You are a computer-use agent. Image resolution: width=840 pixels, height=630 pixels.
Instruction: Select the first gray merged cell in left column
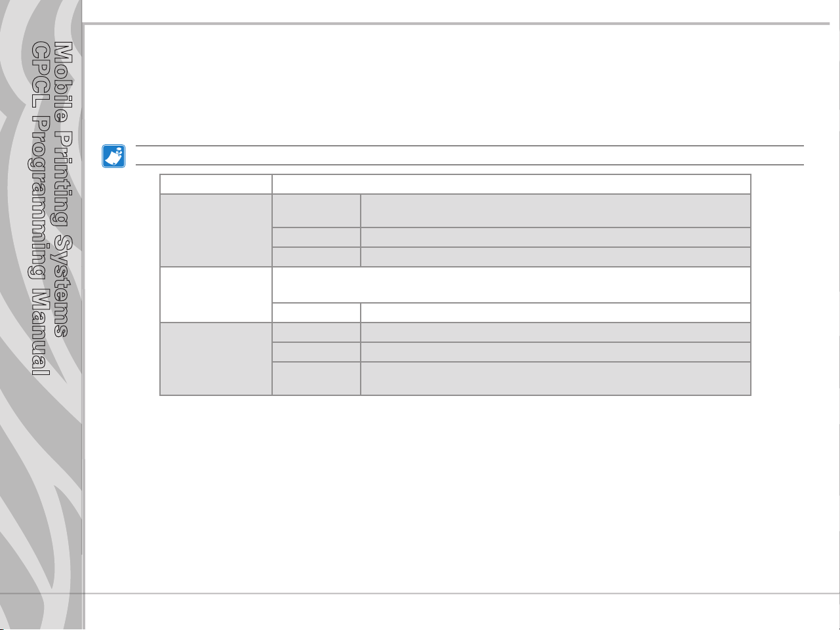point(216,230)
